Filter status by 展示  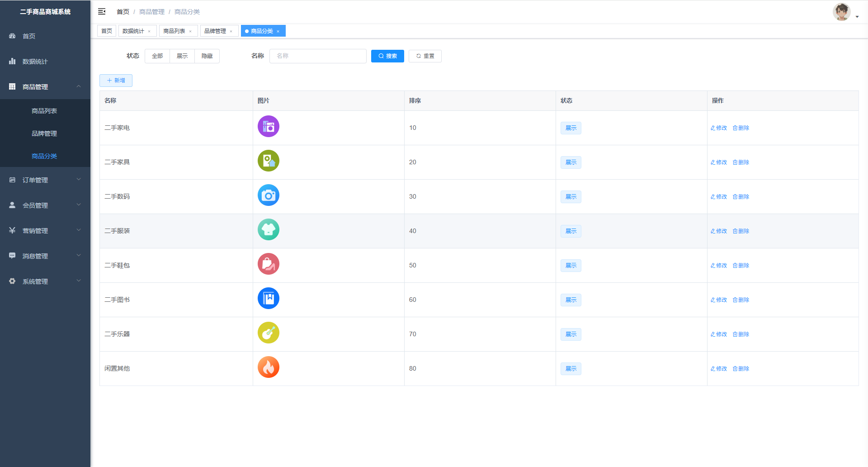(182, 56)
